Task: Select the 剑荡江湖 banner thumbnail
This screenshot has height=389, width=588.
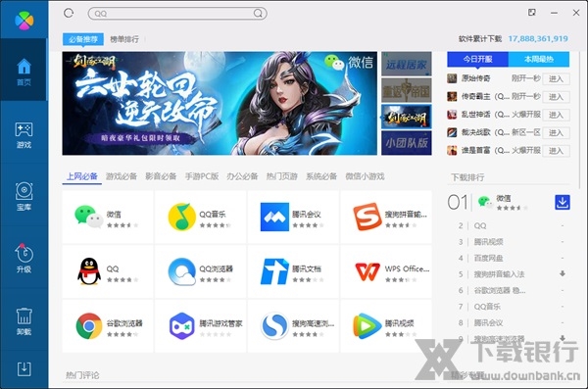Action: click(407, 117)
